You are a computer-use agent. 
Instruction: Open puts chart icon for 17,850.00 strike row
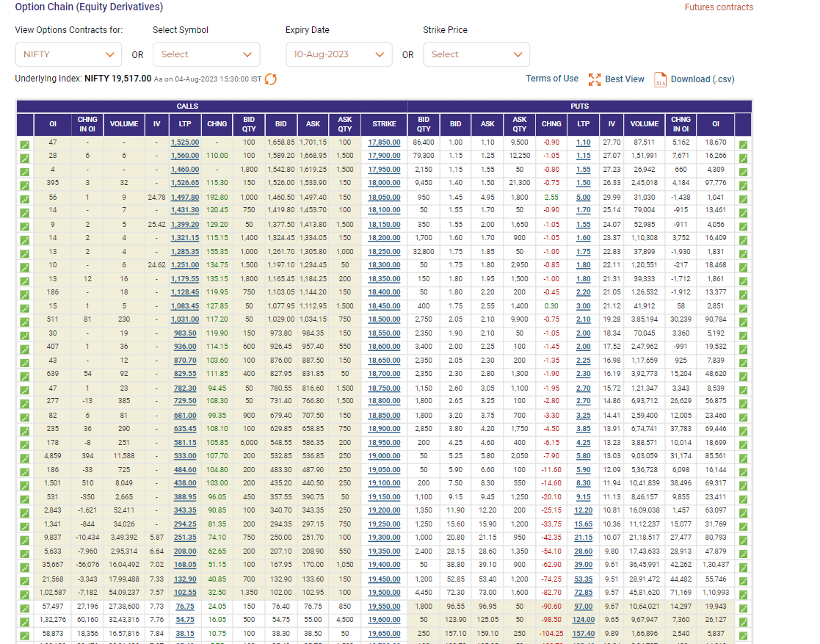743,144
